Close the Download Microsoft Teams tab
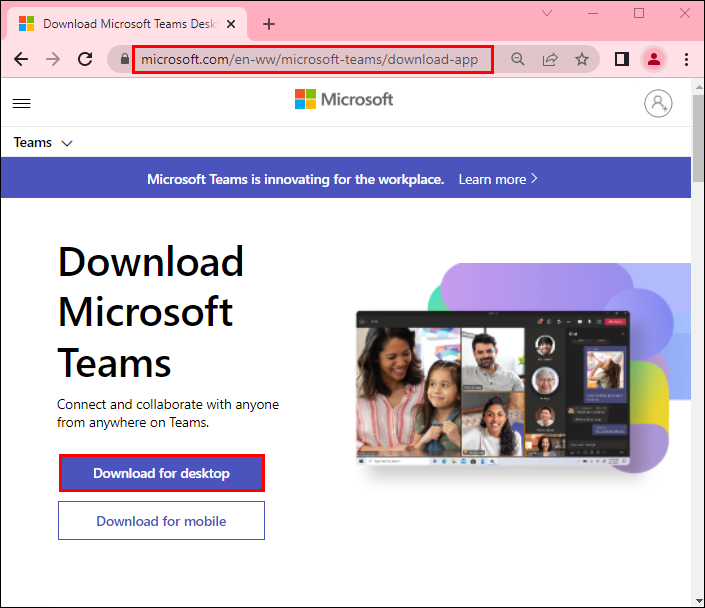The image size is (705, 608). (231, 24)
